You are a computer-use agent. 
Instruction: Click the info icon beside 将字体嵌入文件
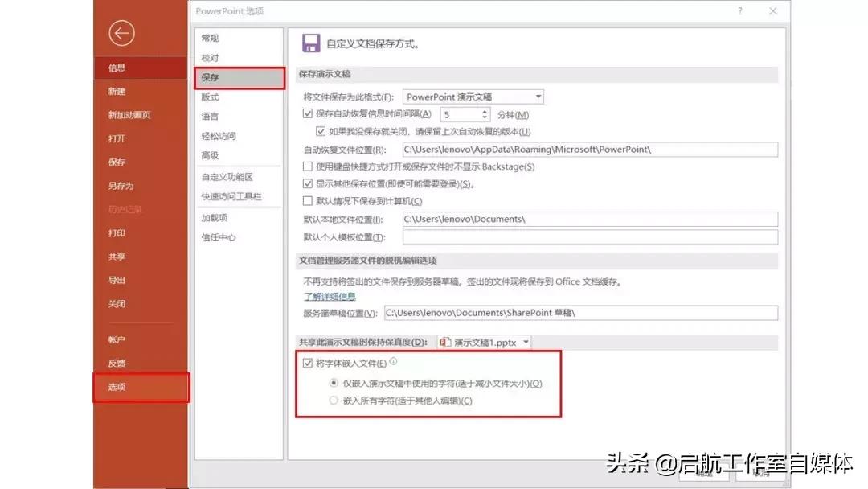click(394, 360)
